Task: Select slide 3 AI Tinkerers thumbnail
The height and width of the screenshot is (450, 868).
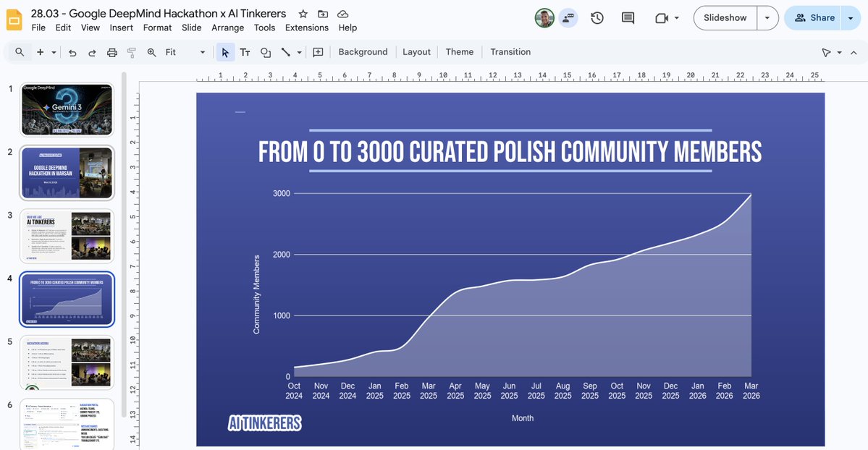Action: (67, 236)
